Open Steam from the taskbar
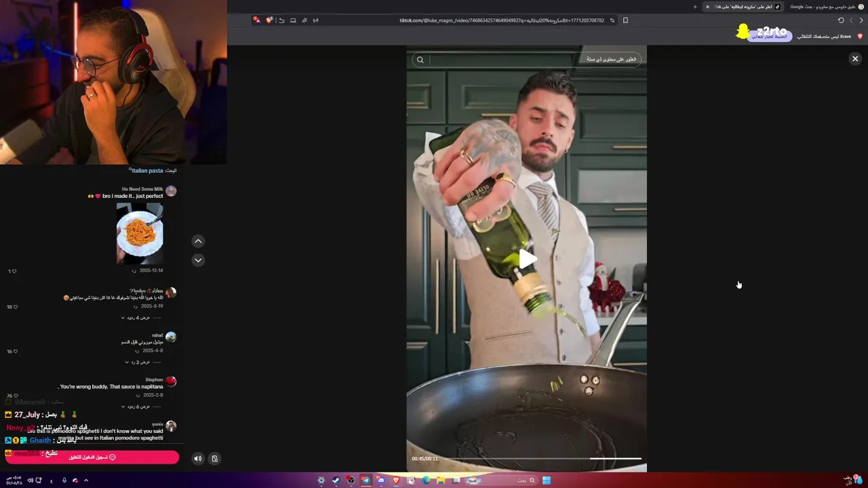Screen dimensions: 868x488 click(336, 481)
